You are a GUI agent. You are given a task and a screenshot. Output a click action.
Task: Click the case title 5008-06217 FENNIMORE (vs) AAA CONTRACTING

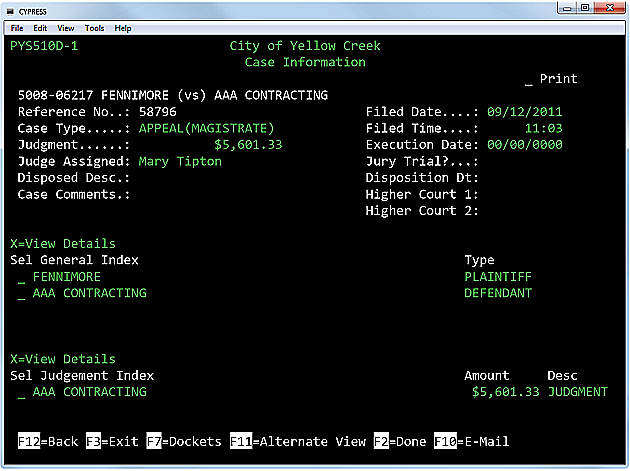[173, 95]
